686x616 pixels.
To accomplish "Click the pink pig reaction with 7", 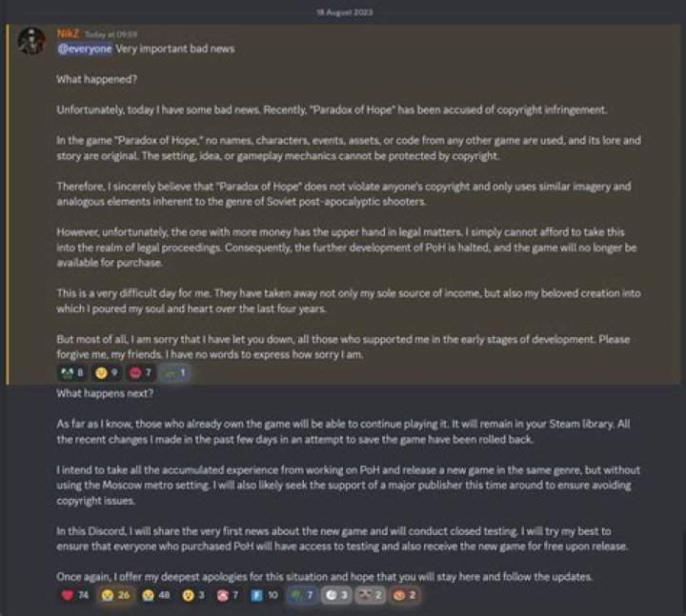I will (228, 595).
